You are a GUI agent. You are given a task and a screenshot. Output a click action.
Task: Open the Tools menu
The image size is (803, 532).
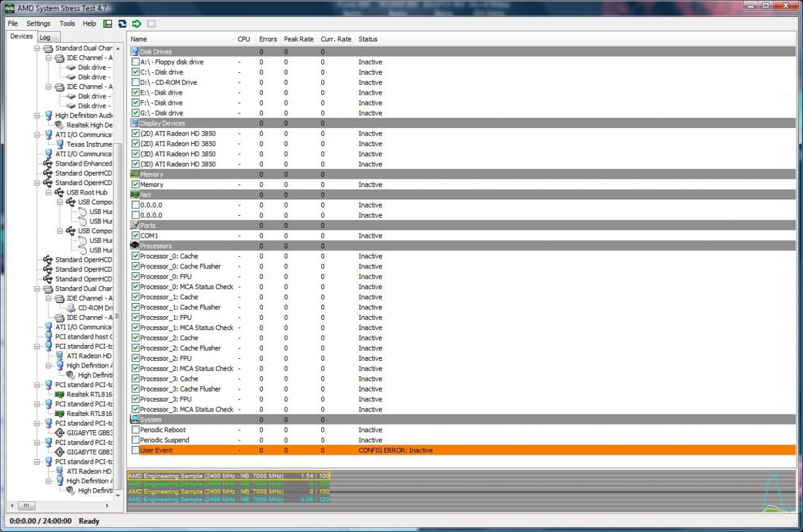point(67,24)
